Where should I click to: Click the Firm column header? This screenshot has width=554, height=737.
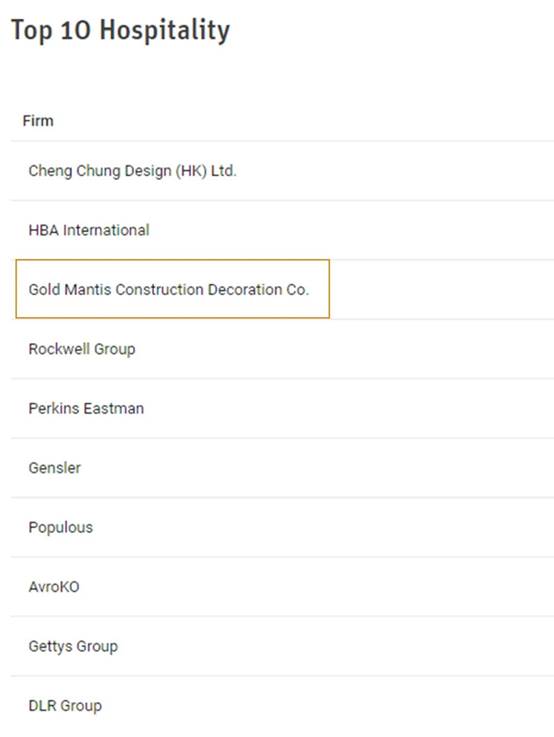point(38,121)
